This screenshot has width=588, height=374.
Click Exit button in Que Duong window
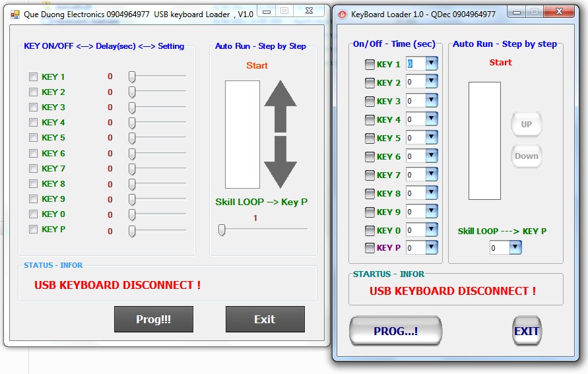tap(265, 319)
